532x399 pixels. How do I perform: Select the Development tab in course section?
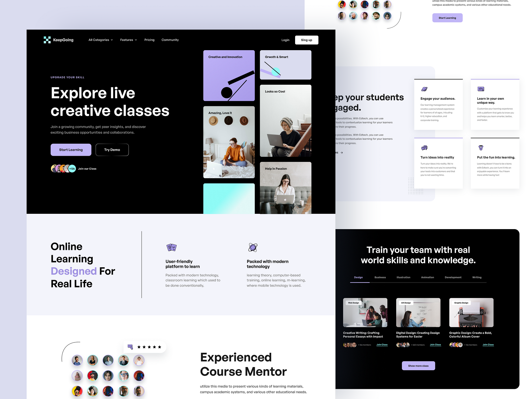(453, 277)
